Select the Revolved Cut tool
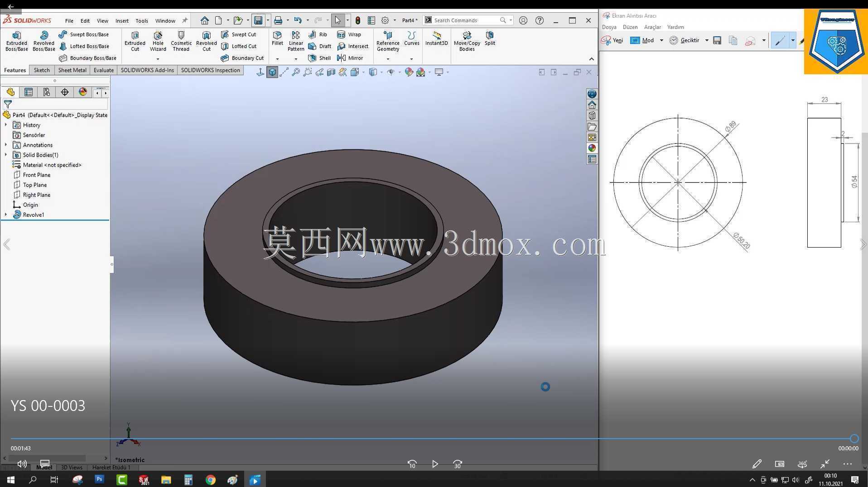 tap(207, 41)
